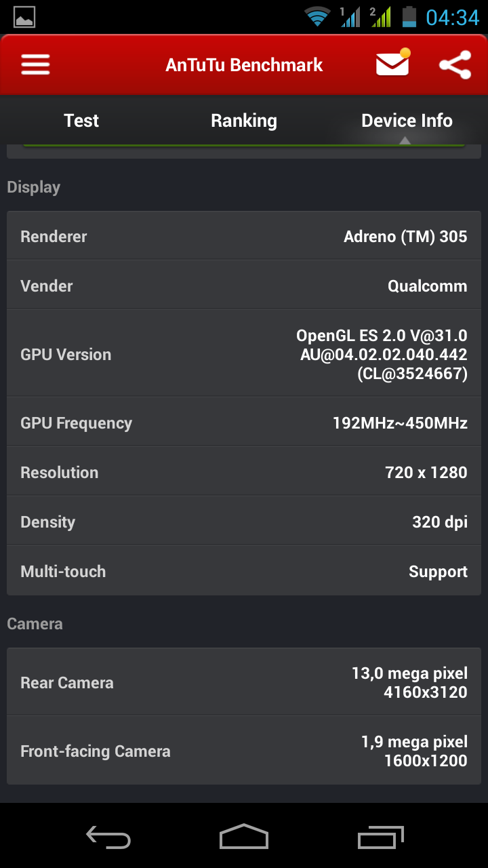Tap the AnTuTu Benchmark title
The image size is (488, 868).
pos(244,65)
